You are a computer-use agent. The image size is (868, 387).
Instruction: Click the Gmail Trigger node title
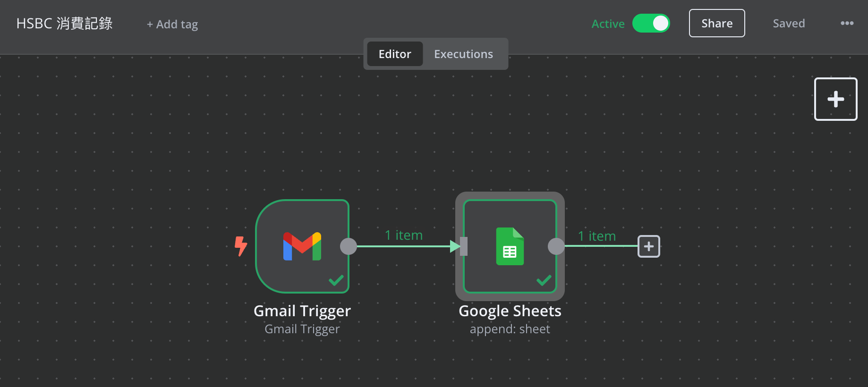pos(302,311)
